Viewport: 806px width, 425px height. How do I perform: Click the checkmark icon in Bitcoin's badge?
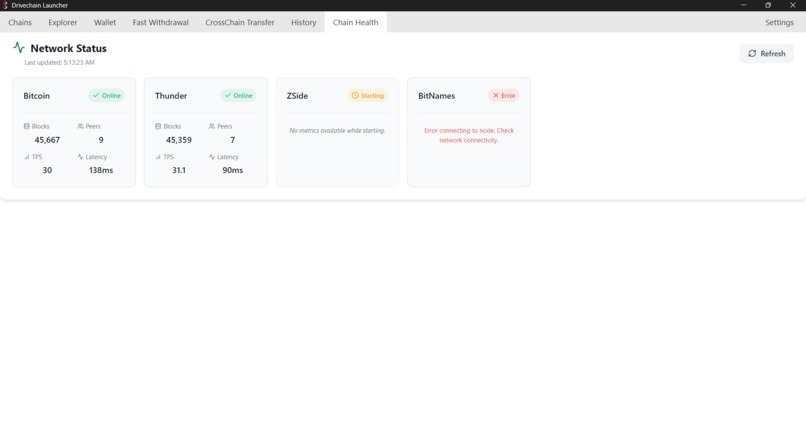pyautogui.click(x=96, y=96)
